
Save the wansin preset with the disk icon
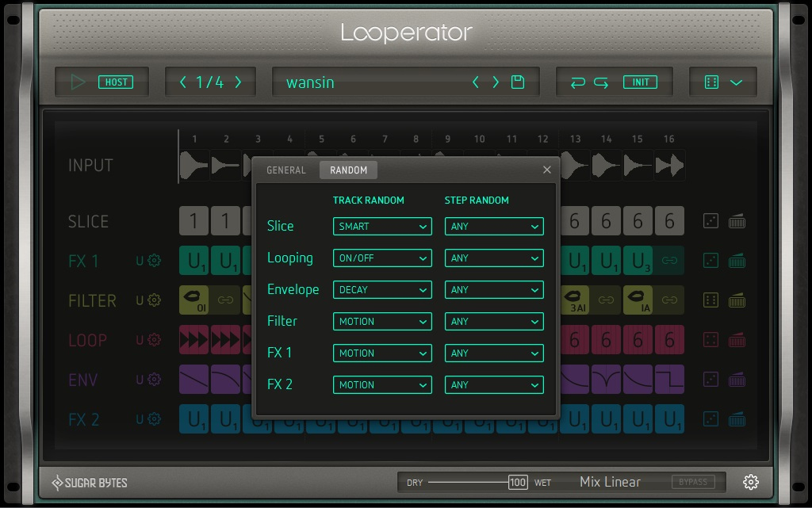click(x=517, y=82)
